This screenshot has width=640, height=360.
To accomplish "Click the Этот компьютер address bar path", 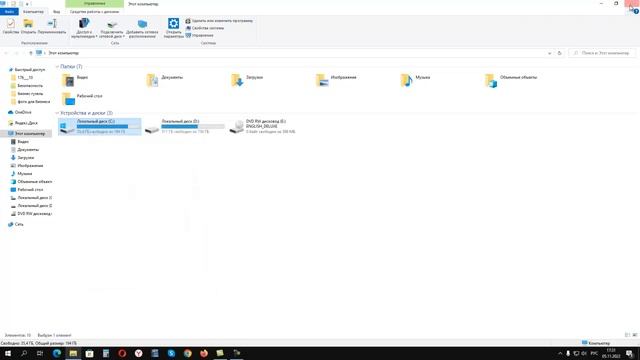I will coord(64,53).
